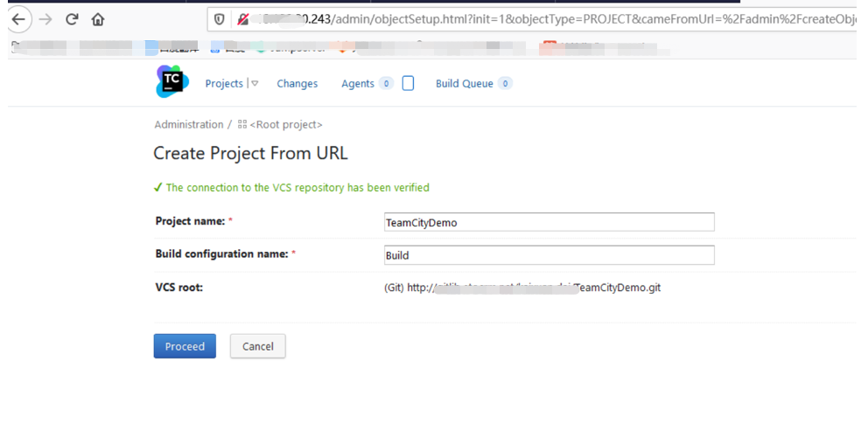Image resolution: width=868 pixels, height=438 pixels.
Task: Click the Create Project From URL heading
Action: (x=250, y=153)
